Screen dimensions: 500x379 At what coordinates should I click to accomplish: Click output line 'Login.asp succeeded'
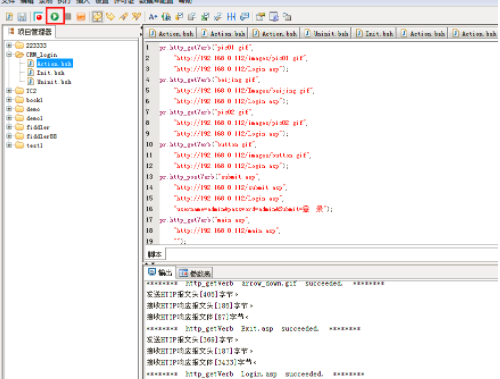(256, 374)
